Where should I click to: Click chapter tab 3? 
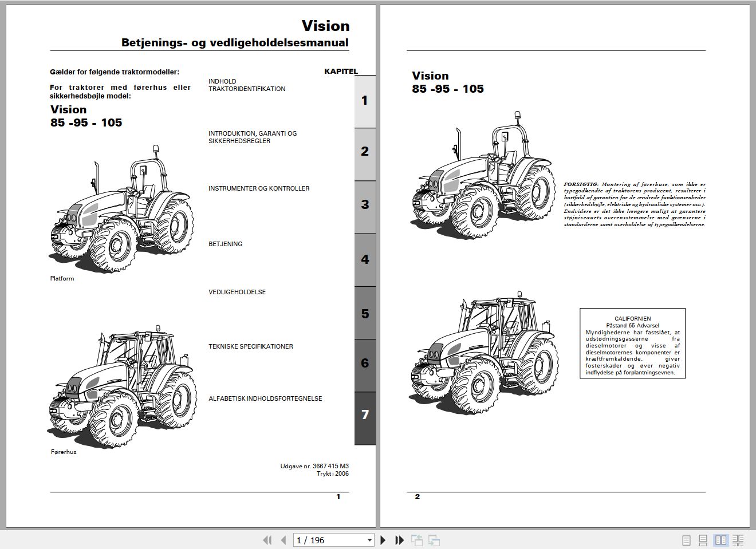click(365, 207)
